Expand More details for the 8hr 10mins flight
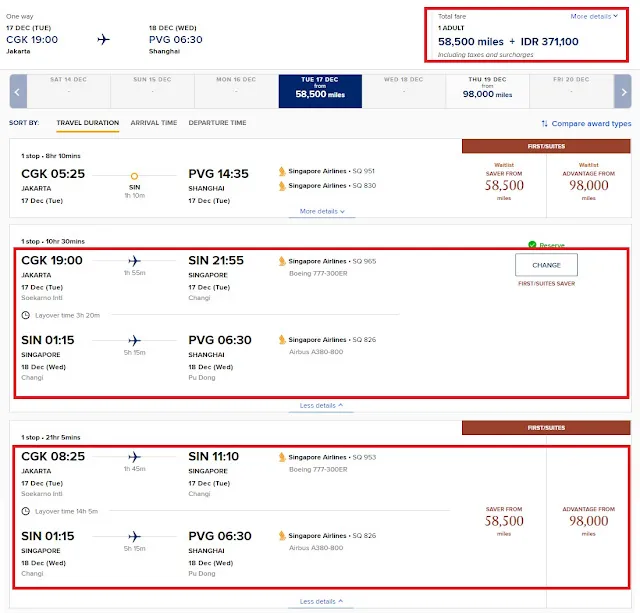Image resolution: width=640 pixels, height=613 pixels. tap(322, 211)
